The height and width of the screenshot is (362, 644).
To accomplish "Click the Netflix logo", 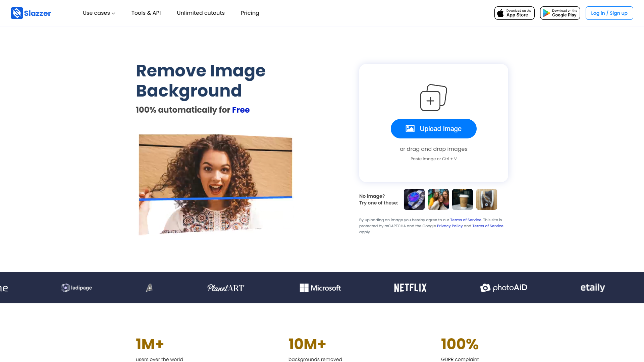I will [410, 288].
